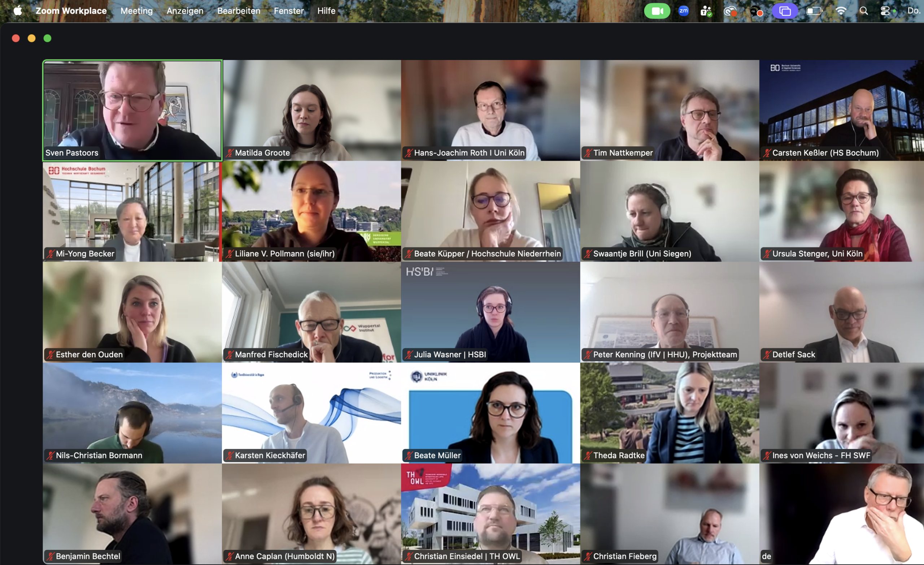924x565 pixels.
Task: Select the video tile labeled "de"
Action: tap(842, 514)
